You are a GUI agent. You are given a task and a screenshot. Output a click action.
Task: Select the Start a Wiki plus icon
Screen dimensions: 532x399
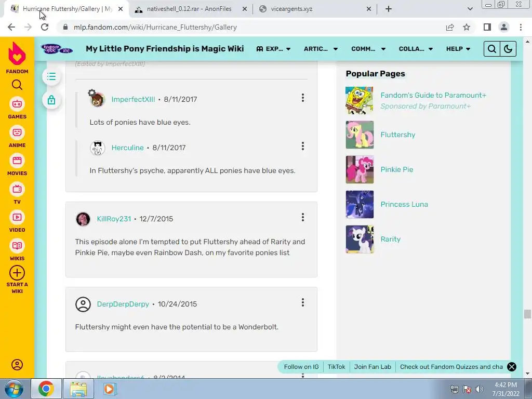click(17, 273)
